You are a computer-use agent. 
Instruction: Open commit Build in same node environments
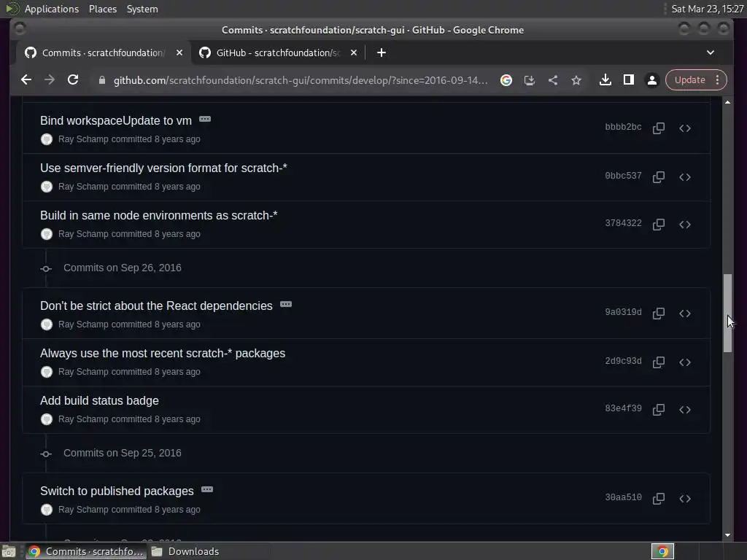point(158,215)
